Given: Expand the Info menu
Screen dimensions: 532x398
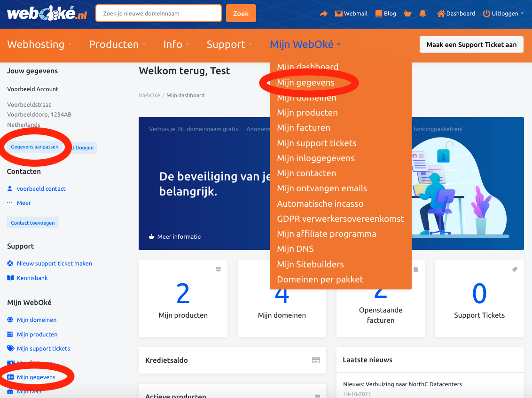Looking at the screenshot, I should point(176,45).
